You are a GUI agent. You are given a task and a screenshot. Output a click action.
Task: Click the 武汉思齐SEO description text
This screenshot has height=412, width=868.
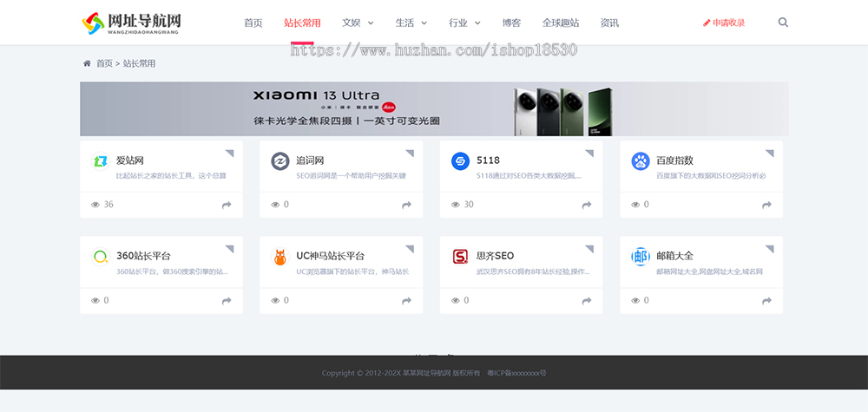533,271
